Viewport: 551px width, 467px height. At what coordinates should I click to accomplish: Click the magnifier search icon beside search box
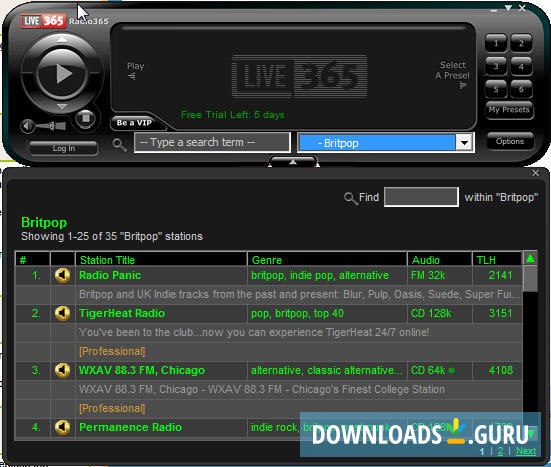(x=119, y=144)
